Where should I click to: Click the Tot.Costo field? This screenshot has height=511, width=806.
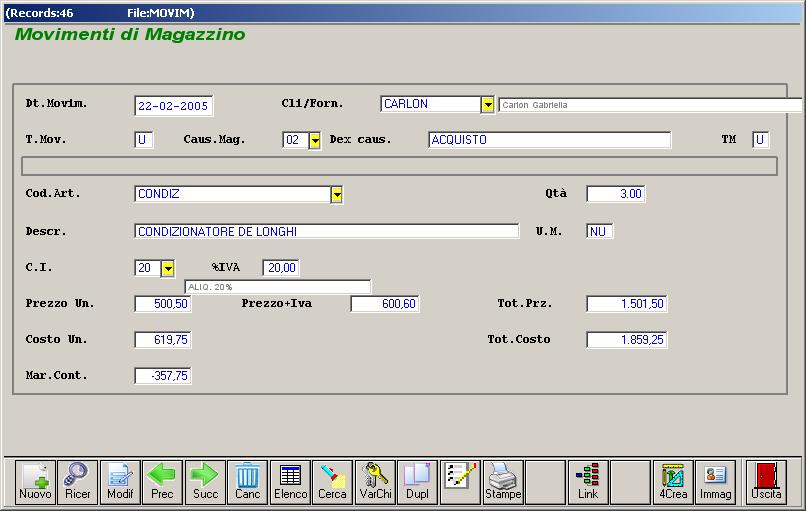[627, 340]
